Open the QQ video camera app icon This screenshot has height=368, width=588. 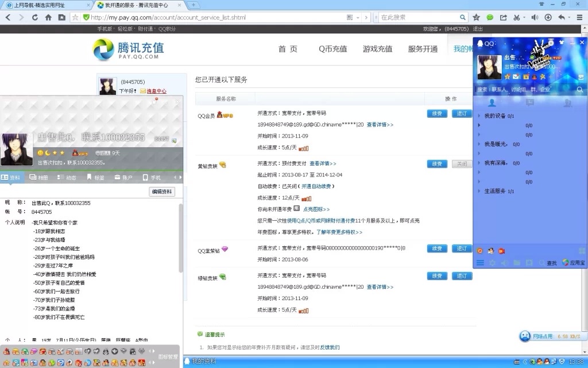tap(501, 251)
